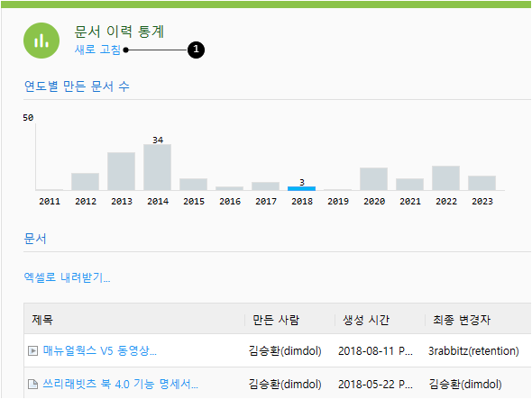This screenshot has width=532, height=399.
Task: Select the 2013 bar in the chart
Action: (x=121, y=171)
